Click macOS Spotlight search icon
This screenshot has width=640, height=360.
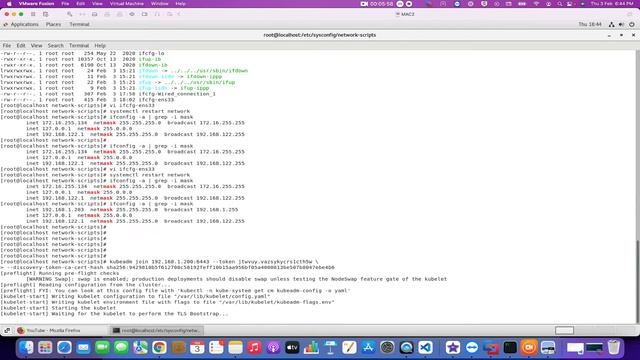point(560,4)
